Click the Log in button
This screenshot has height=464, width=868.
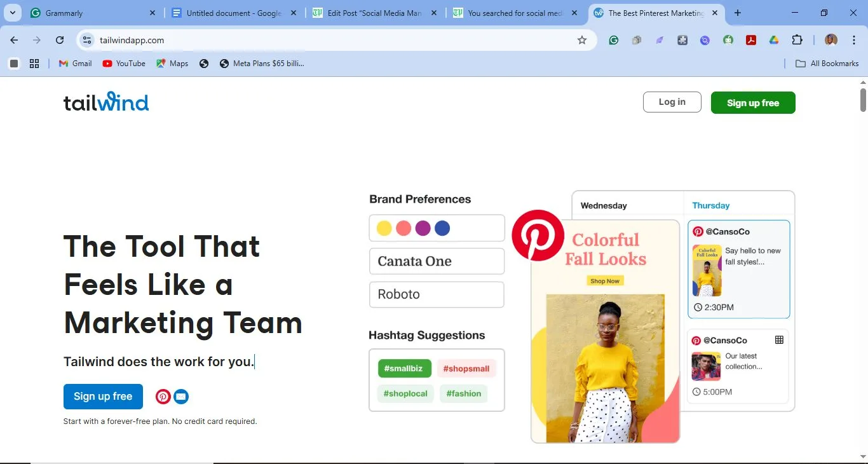coord(672,102)
